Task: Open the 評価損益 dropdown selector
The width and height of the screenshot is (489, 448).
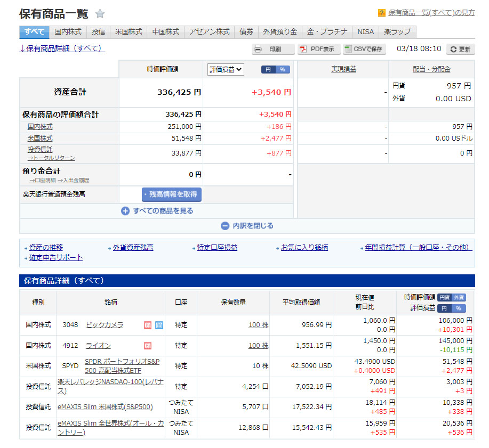Action: click(x=226, y=69)
